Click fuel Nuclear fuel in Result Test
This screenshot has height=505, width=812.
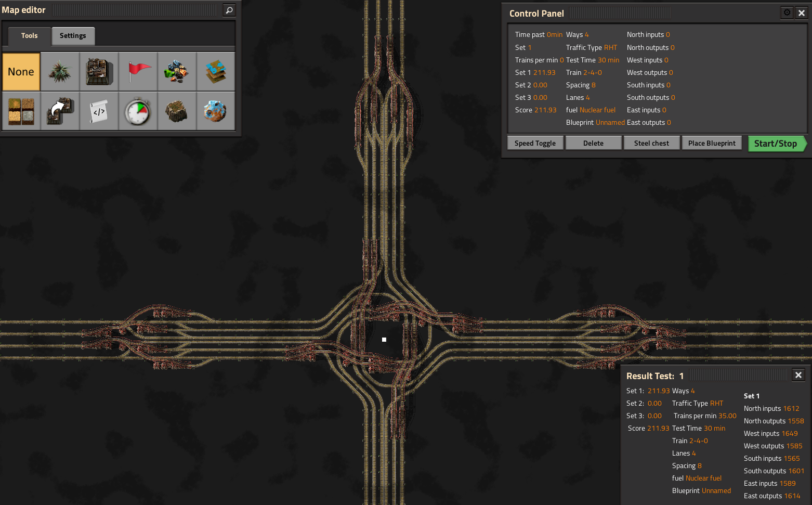tap(697, 478)
